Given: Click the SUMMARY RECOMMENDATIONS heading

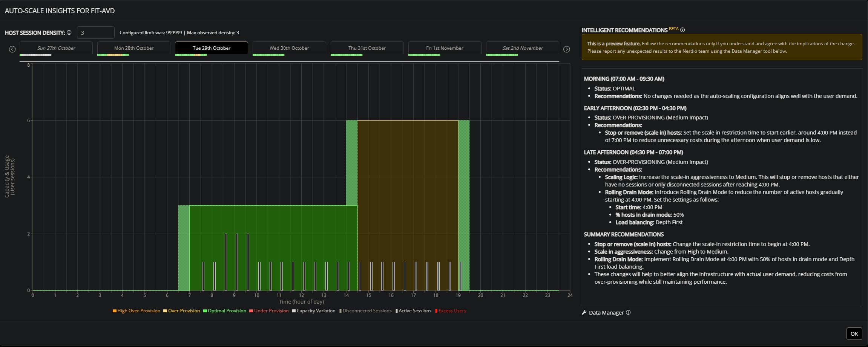Looking at the screenshot, I should tap(624, 234).
